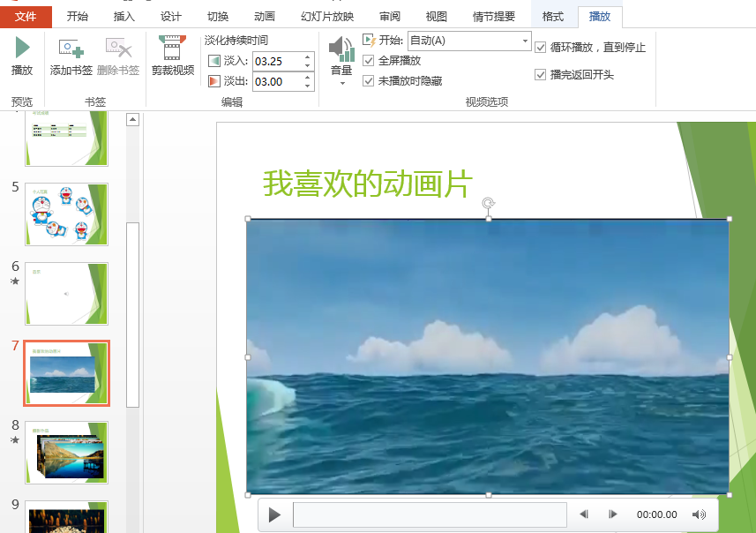
Task: Click the fade-in (淡入) icon
Action: point(214,61)
